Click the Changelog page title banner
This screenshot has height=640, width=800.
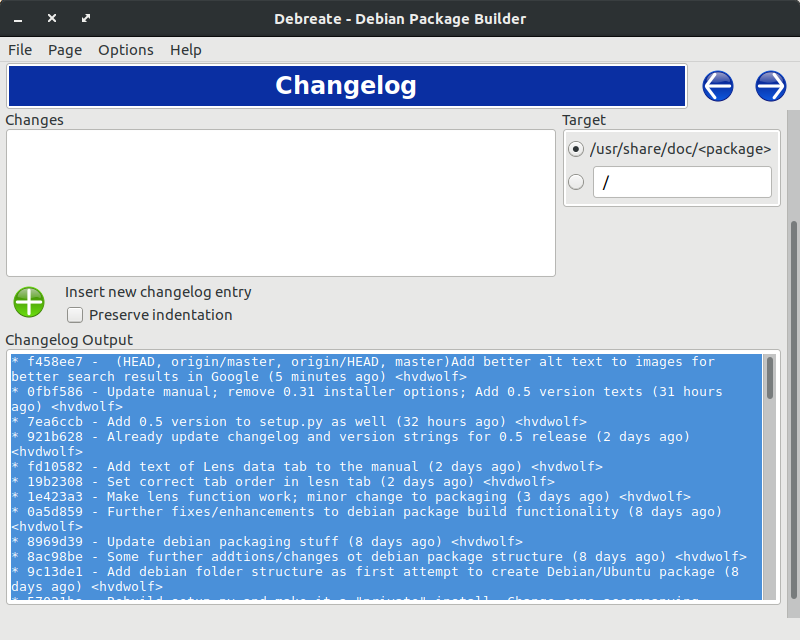click(347, 86)
